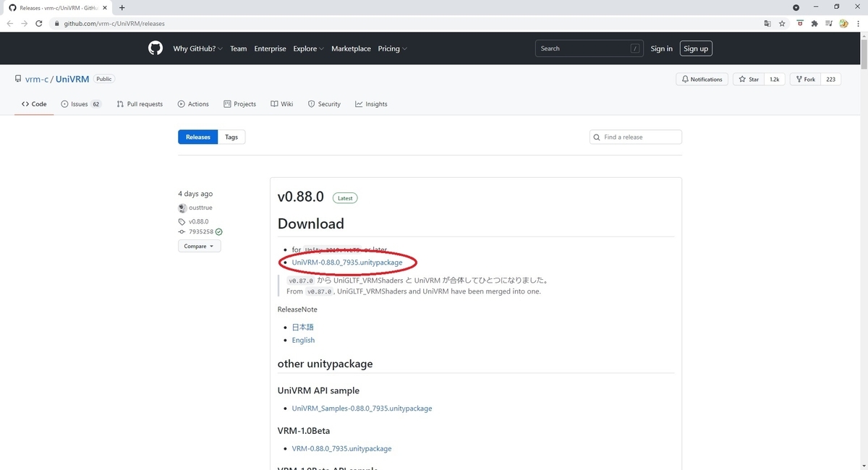The height and width of the screenshot is (470, 868).
Task: Switch to the Insights tab
Action: 371,104
